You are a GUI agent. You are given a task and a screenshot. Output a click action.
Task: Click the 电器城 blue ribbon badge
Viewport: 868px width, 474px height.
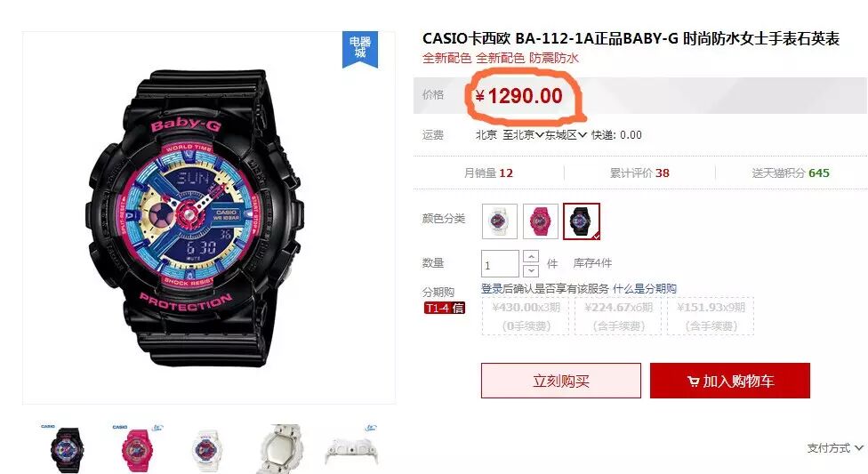pos(360,49)
